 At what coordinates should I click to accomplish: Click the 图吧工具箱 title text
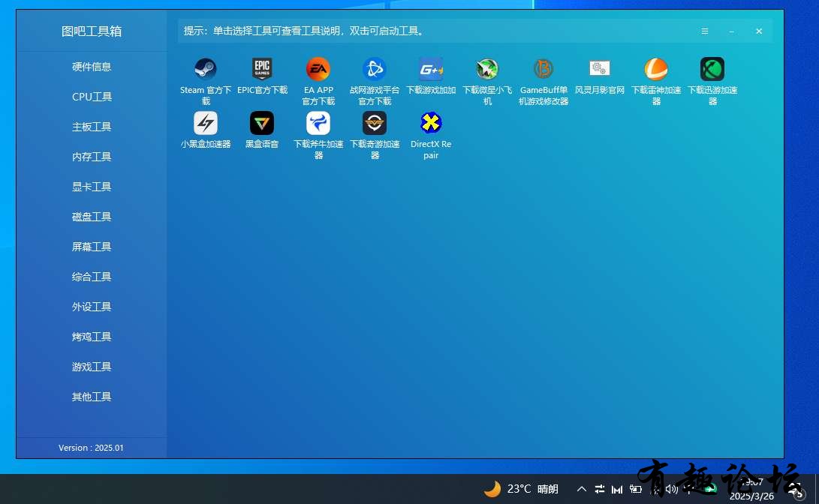pos(92,31)
